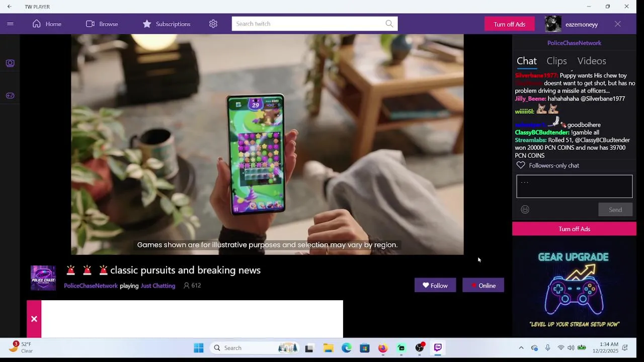Open the Subscriptions page
644x362 pixels.
(x=166, y=24)
